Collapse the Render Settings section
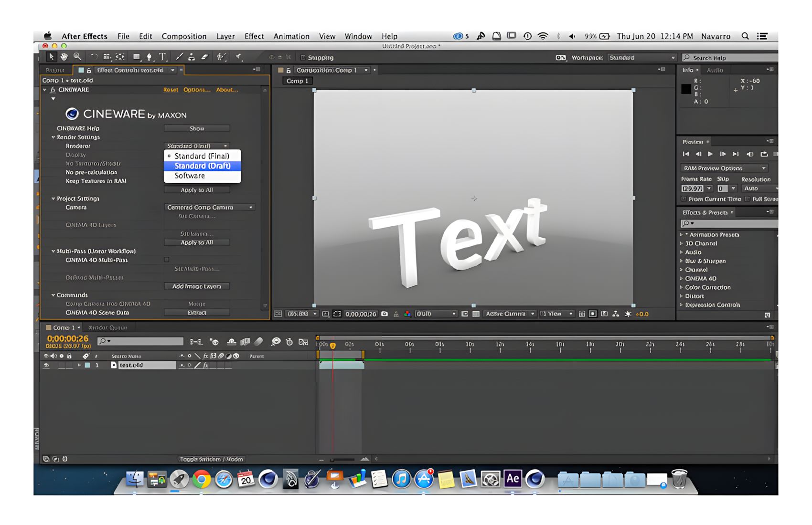 click(x=53, y=137)
